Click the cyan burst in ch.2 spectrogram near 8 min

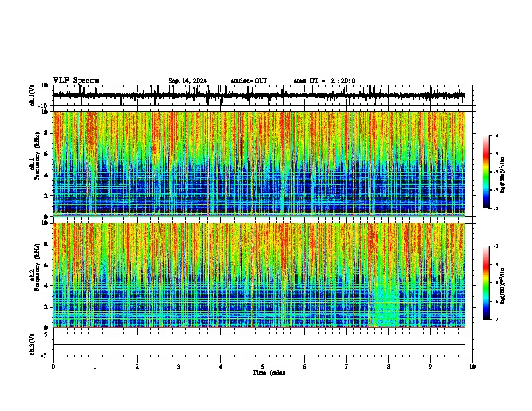pos(386,305)
